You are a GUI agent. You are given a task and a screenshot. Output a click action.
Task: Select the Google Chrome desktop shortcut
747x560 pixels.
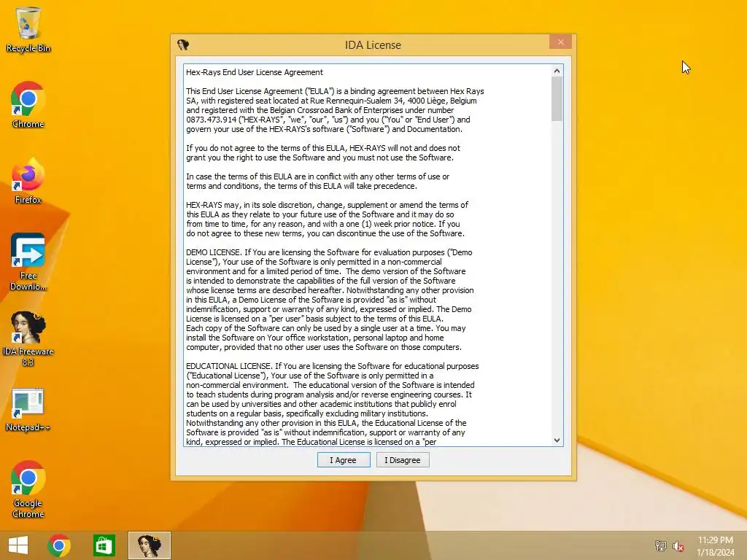(28, 489)
